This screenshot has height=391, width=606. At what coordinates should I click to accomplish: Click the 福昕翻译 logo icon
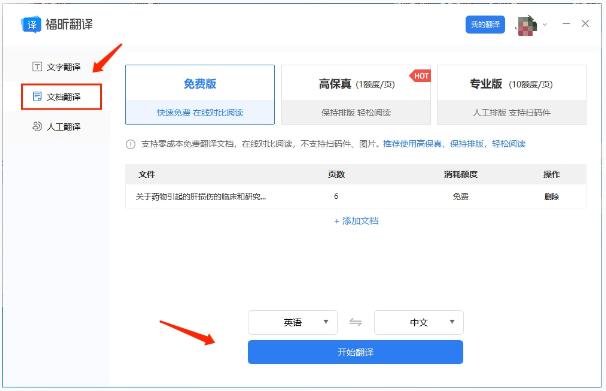click(x=31, y=25)
